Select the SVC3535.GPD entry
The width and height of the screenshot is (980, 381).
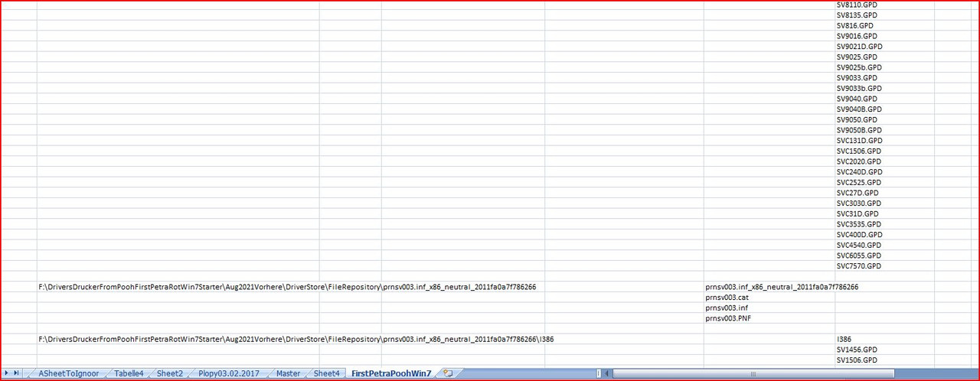pyautogui.click(x=884, y=224)
